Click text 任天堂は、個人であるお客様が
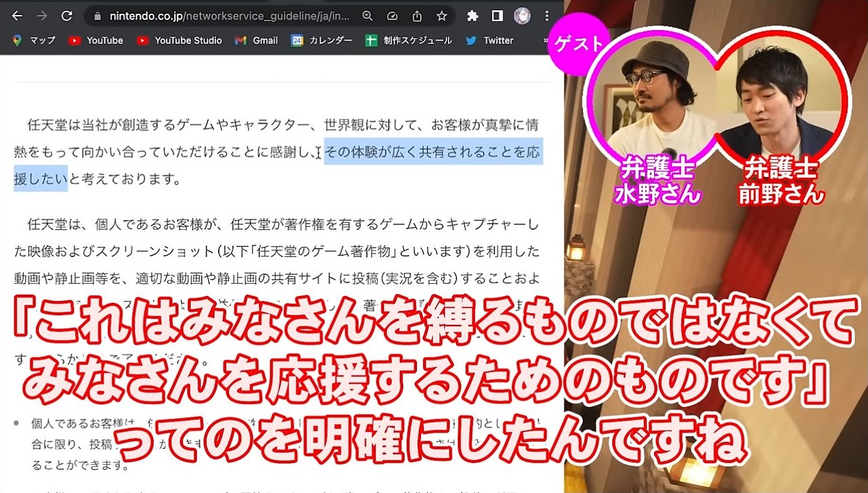868x493 pixels. (129, 224)
